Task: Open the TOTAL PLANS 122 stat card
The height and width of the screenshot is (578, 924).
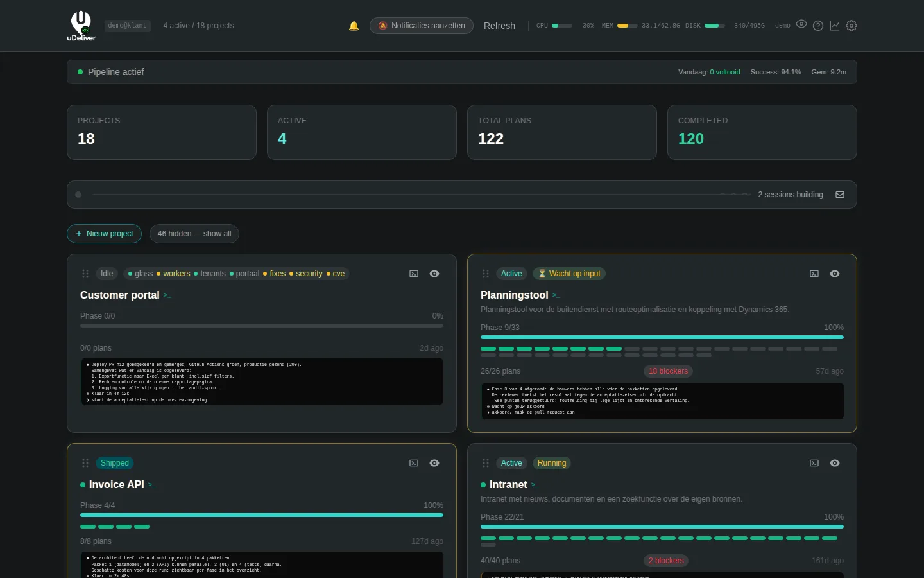Action: (562, 132)
